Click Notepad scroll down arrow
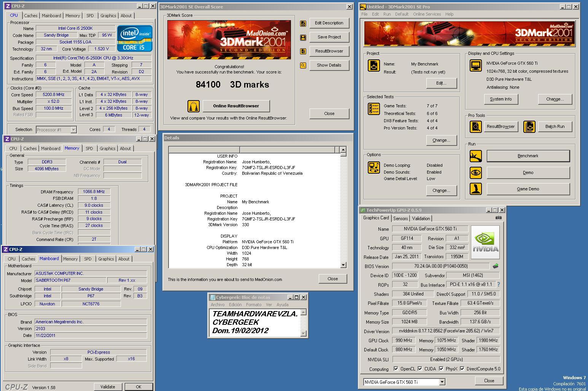 303,333
